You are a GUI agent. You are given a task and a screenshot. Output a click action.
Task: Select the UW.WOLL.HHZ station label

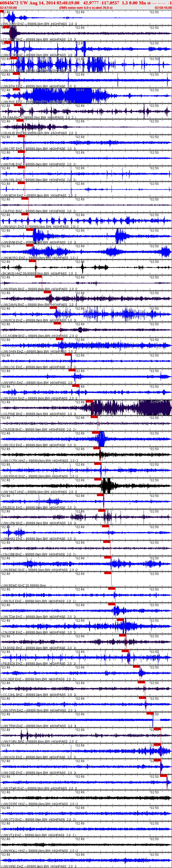(40, 851)
